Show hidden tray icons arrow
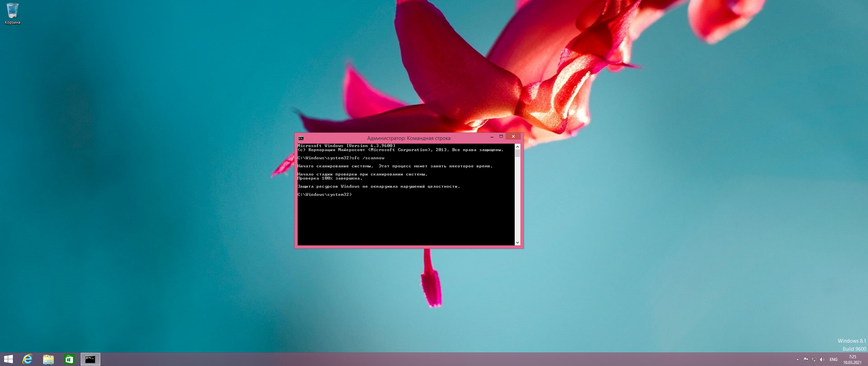868x366 pixels. click(x=797, y=360)
